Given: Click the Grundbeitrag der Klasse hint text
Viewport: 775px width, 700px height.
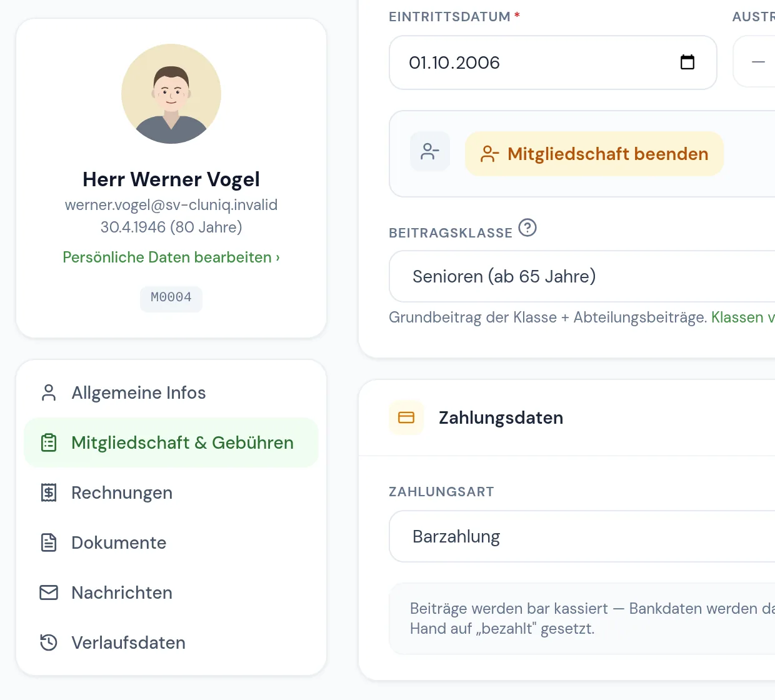Looking at the screenshot, I should coord(547,317).
